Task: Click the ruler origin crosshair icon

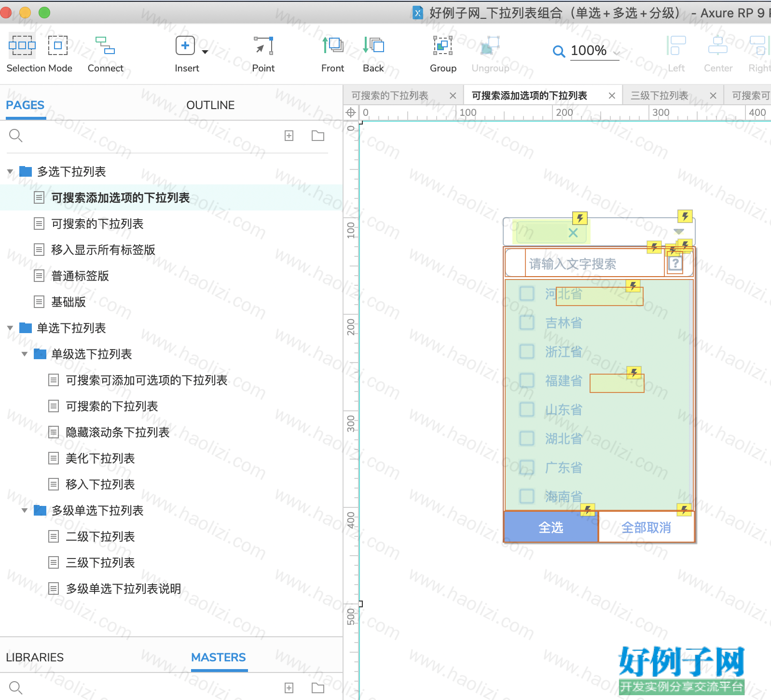Action: pyautogui.click(x=351, y=112)
